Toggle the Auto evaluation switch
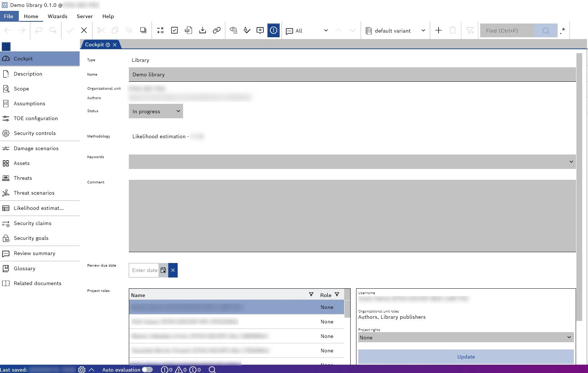This screenshot has width=588, height=373. click(x=147, y=369)
